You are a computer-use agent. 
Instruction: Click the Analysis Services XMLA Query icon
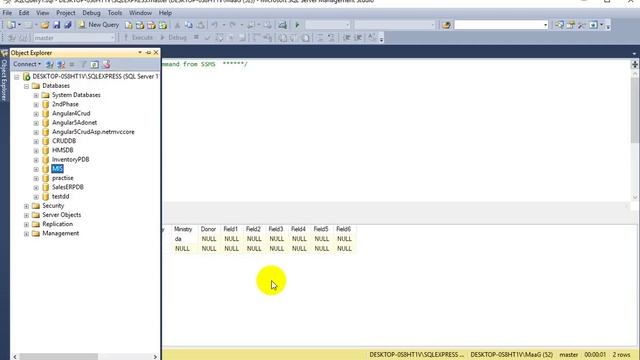point(163,25)
